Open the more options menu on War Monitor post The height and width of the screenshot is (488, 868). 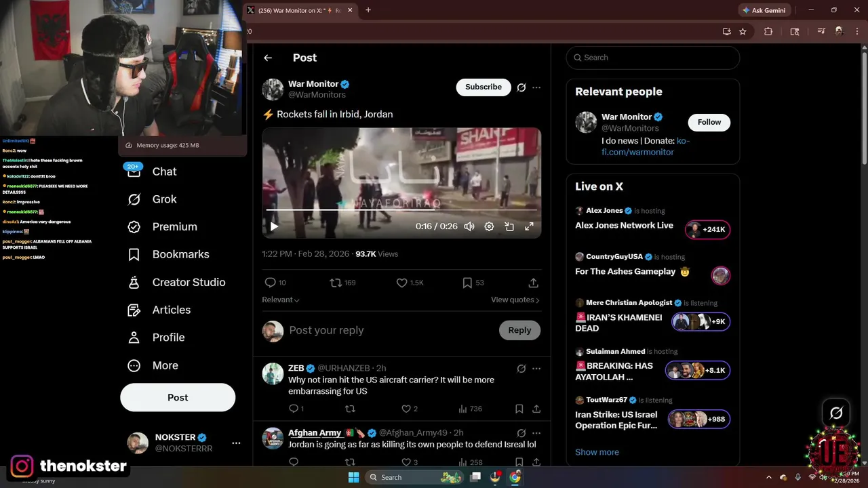click(x=536, y=87)
